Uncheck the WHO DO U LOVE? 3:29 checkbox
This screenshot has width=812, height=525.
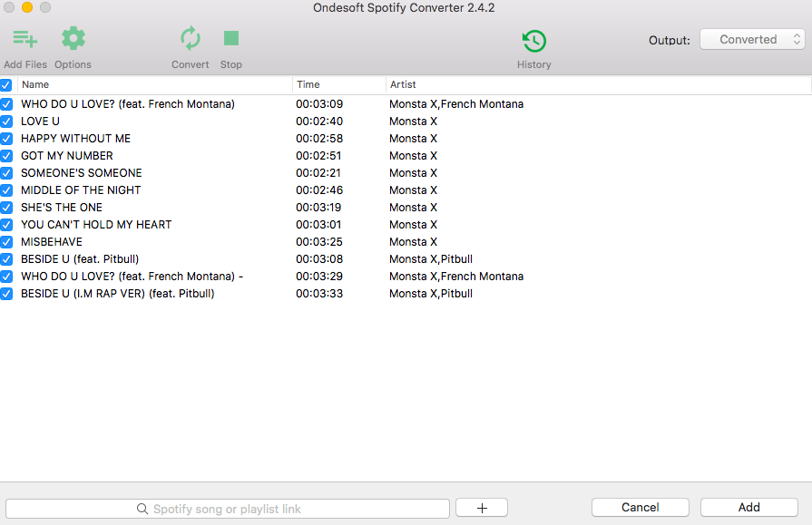coord(6,277)
